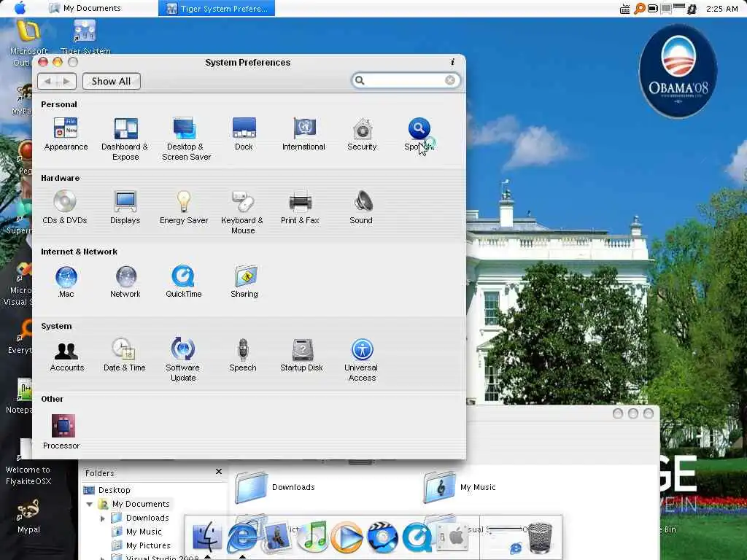Open the Microsoft Outlook desktop shortcut
The width and height of the screenshot is (747, 560).
[28, 44]
